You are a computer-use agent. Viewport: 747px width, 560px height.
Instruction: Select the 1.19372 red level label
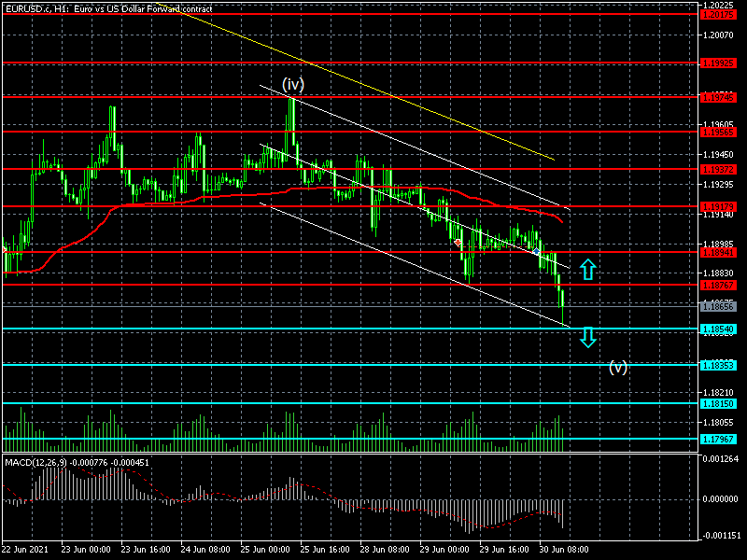tap(719, 170)
